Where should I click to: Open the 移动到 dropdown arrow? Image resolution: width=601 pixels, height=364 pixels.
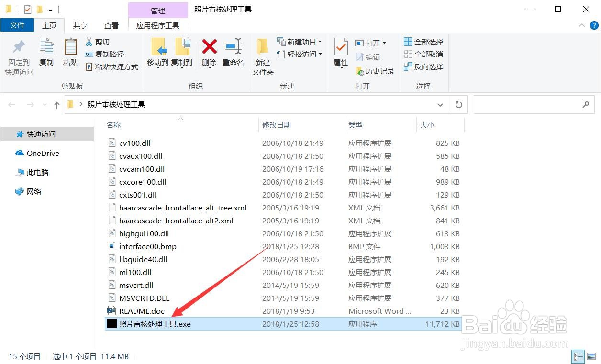coord(158,67)
